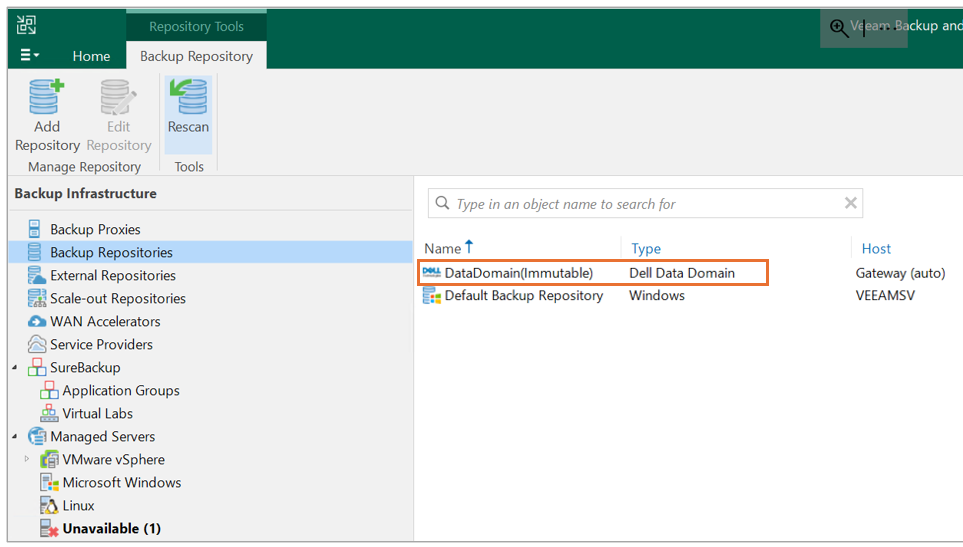Open Application Groups under SureBackup
This screenshot has height=547, width=963.
(121, 390)
